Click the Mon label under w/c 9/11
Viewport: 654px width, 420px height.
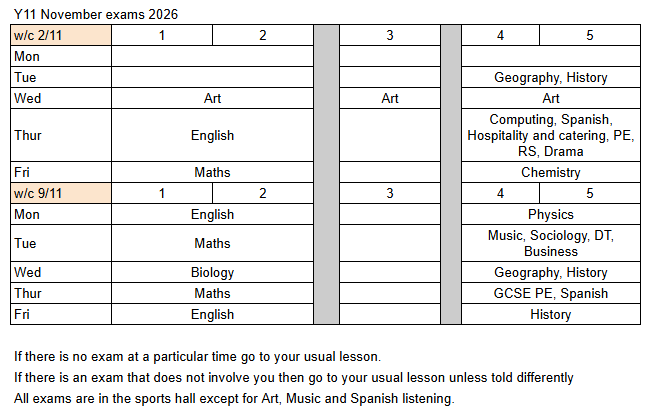61,214
